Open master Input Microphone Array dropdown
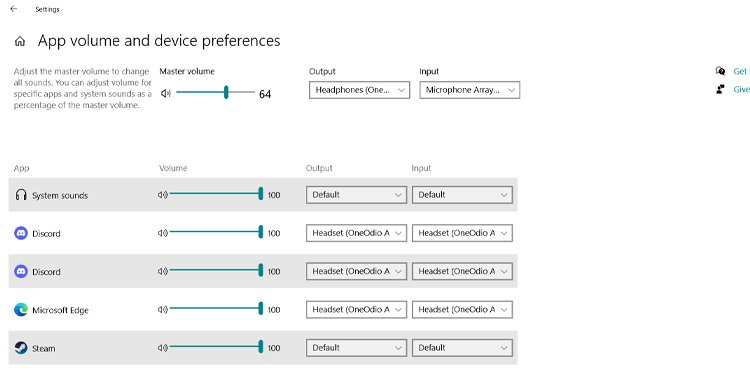Image resolution: width=750 pixels, height=375 pixels. pos(470,90)
